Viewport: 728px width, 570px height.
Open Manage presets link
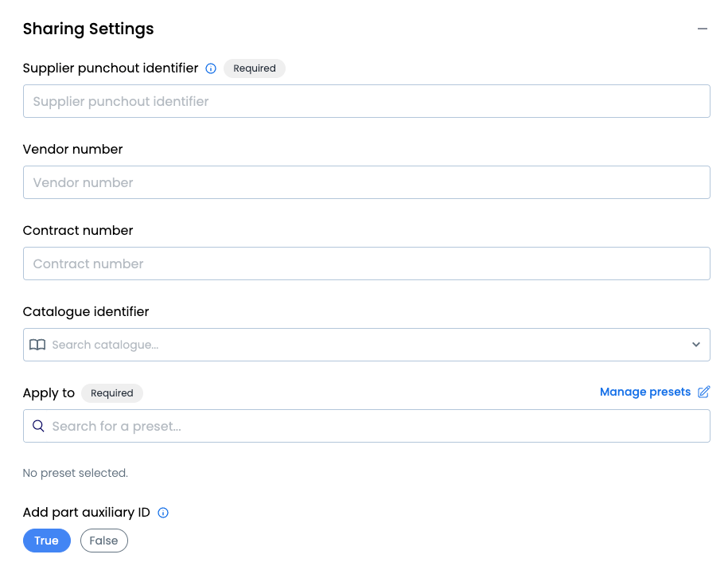pos(645,392)
